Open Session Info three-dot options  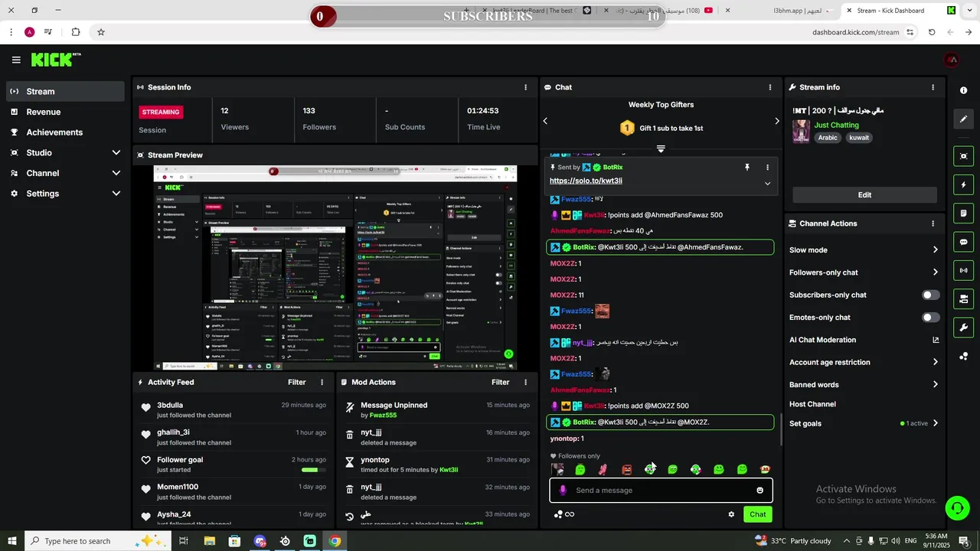point(525,87)
